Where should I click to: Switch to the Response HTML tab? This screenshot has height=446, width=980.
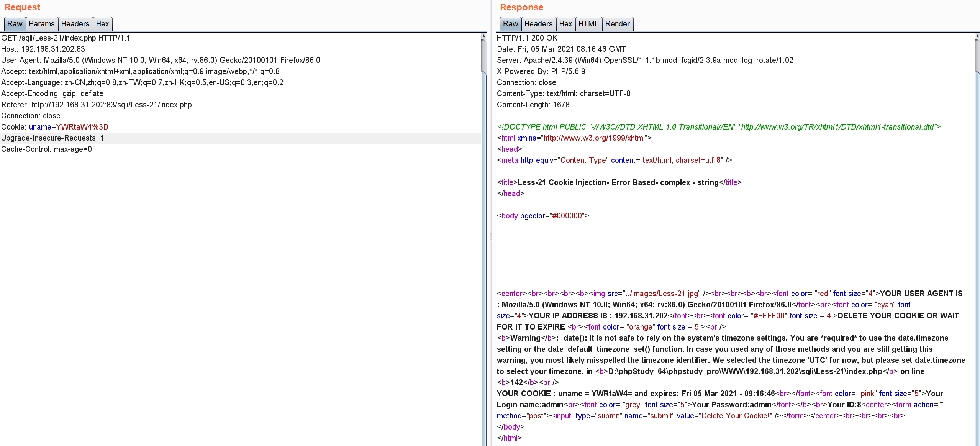pyautogui.click(x=588, y=24)
